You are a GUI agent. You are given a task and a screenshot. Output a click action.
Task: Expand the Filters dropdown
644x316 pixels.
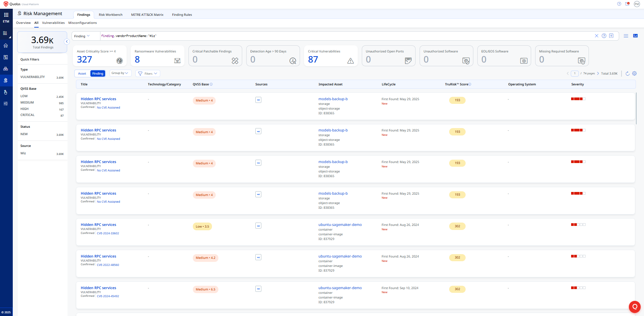[148, 74]
